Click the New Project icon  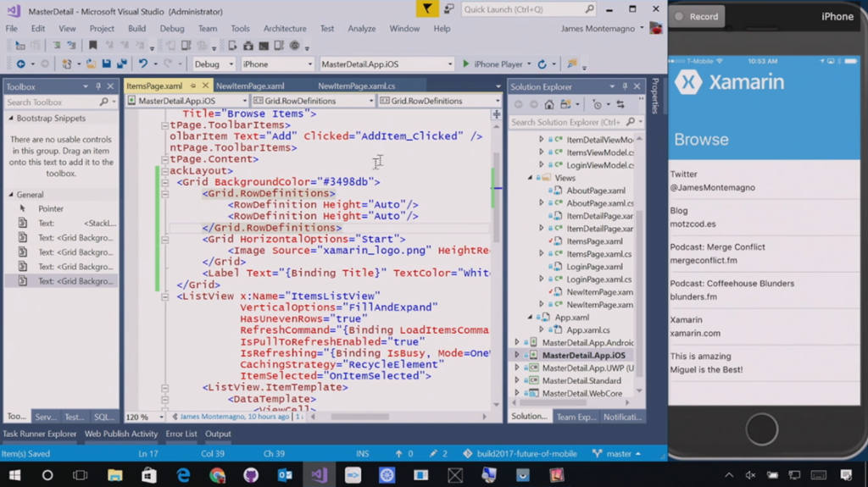tap(66, 64)
